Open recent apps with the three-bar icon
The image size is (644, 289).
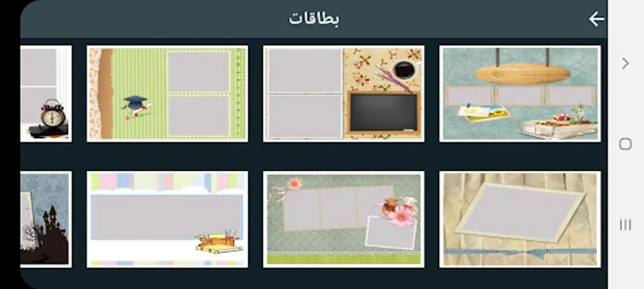[x=625, y=225]
